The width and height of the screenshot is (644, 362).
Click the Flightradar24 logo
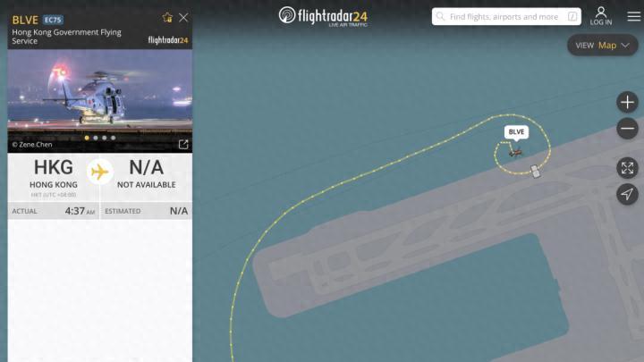323,16
